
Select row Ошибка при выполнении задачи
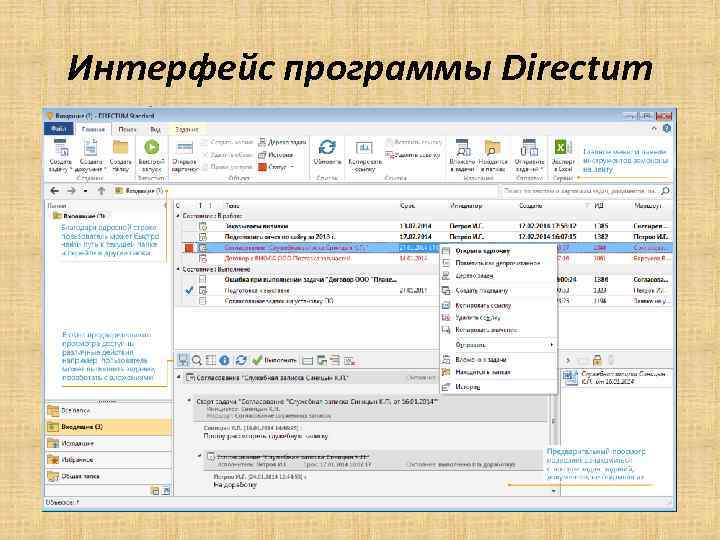(x=422, y=279)
